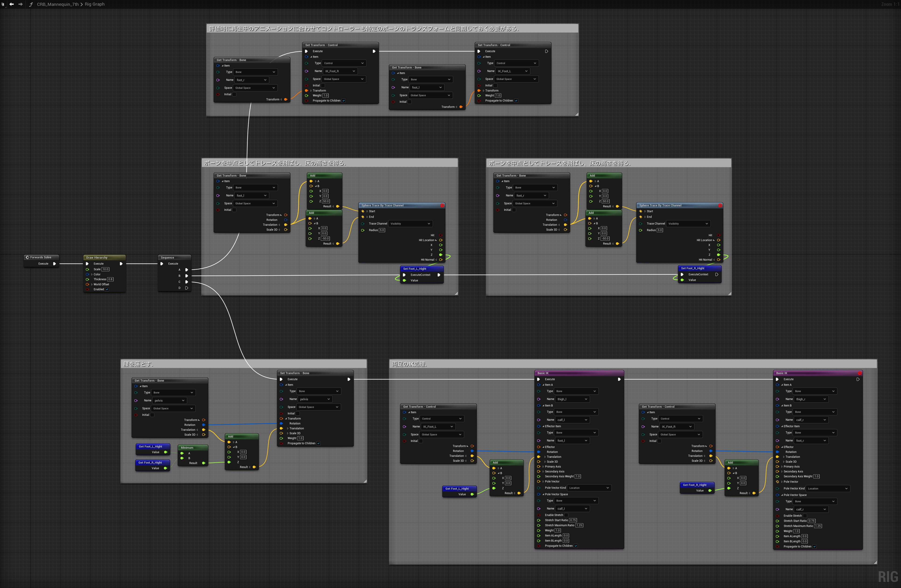Viewport: 901px width, 588px height.
Task: Click the back navigation arrow
Action: (11, 4)
